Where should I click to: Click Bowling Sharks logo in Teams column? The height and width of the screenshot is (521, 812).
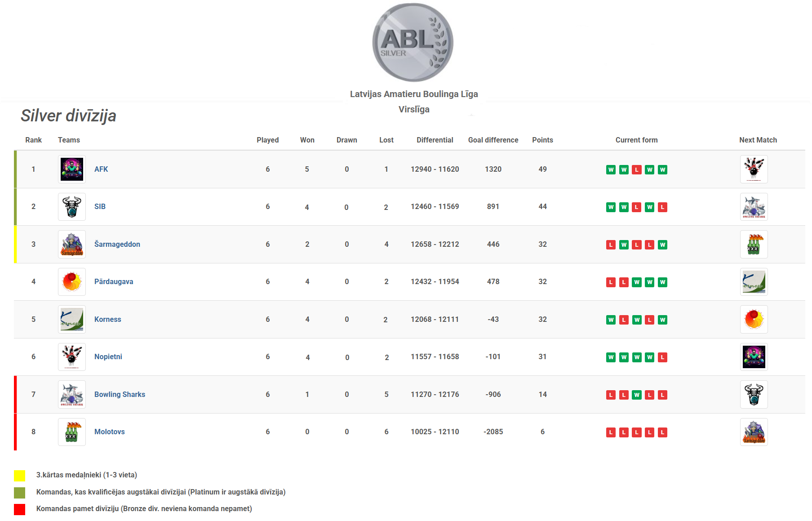pyautogui.click(x=72, y=394)
